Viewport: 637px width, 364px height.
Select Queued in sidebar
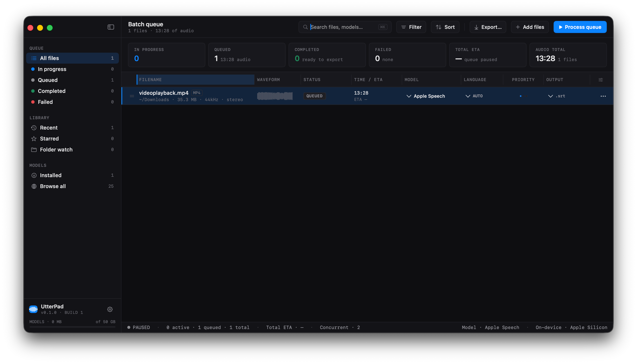click(x=72, y=80)
